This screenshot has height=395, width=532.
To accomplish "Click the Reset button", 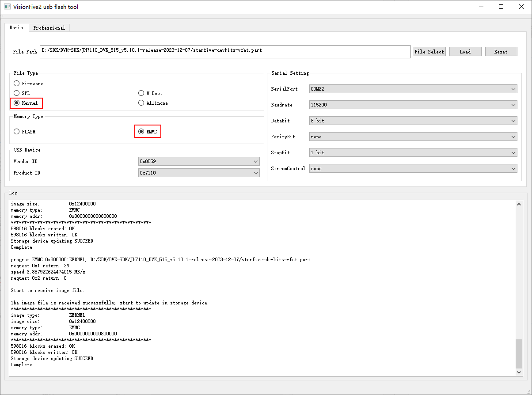I will [x=501, y=52].
